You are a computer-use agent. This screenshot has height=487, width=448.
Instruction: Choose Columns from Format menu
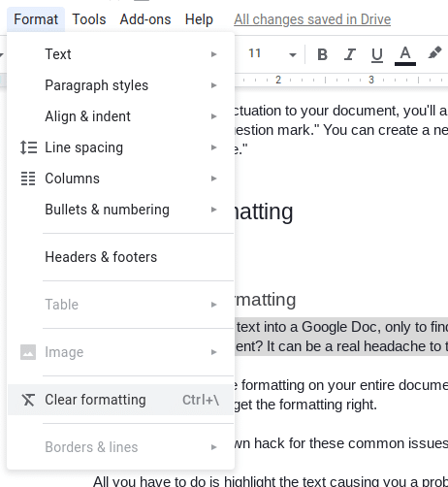pyautogui.click(x=120, y=179)
